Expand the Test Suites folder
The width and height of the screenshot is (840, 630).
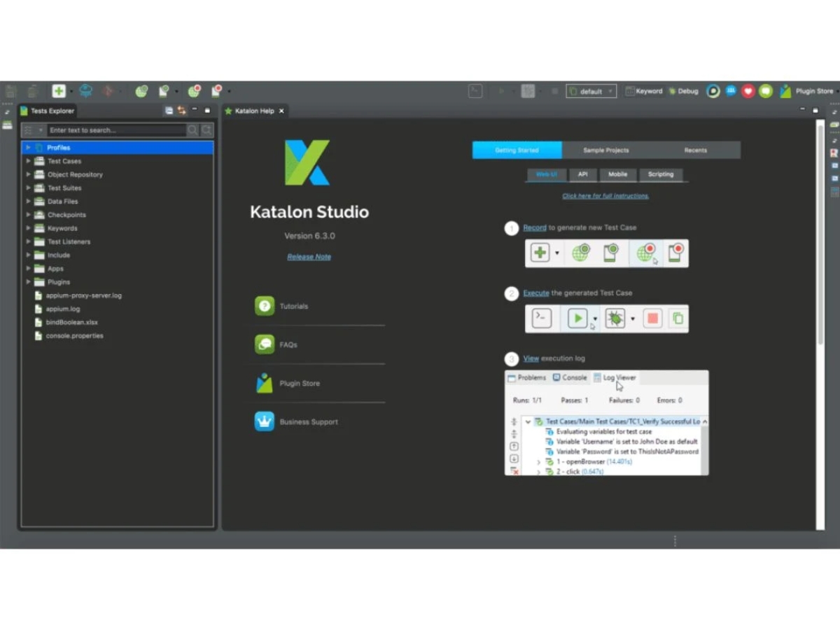[x=28, y=188]
